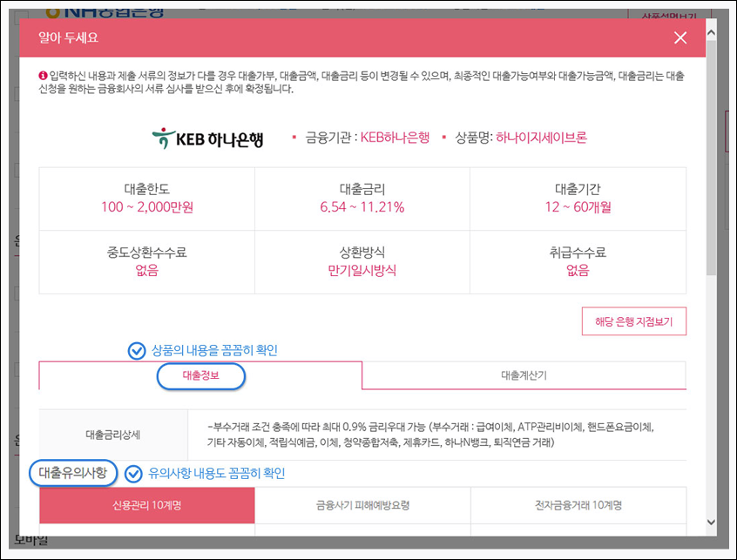This screenshot has height=560, width=737.
Task: Click 금융기관 value KEB하나은행 text
Action: pos(395,138)
